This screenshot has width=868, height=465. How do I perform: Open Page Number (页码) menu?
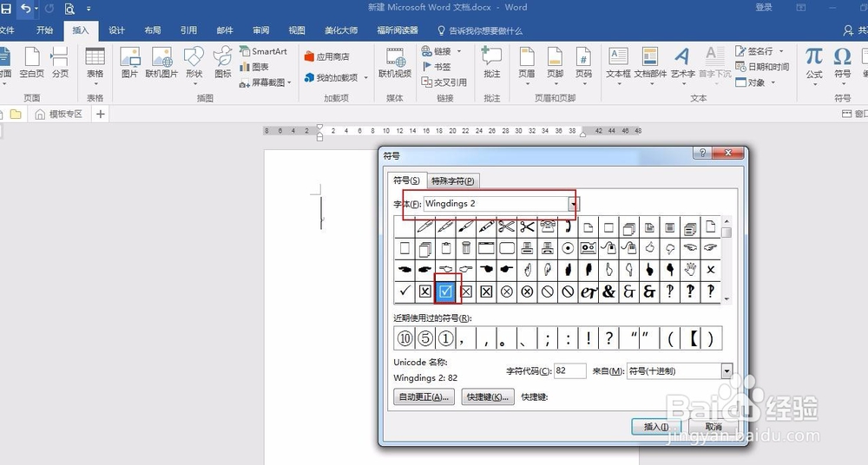pos(583,67)
